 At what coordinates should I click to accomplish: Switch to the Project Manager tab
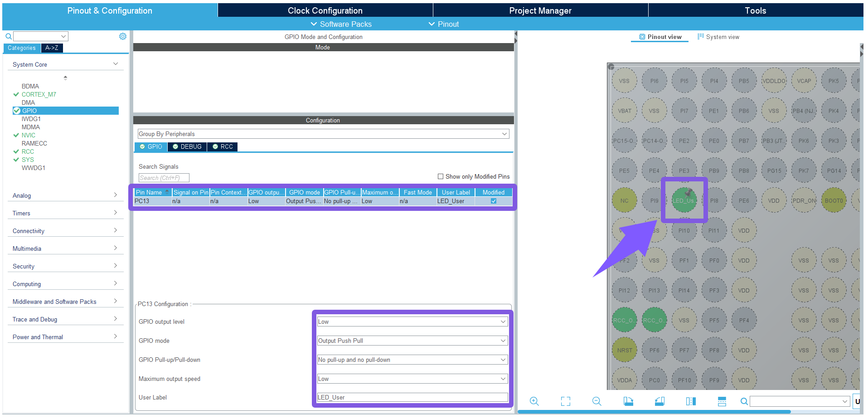click(540, 10)
